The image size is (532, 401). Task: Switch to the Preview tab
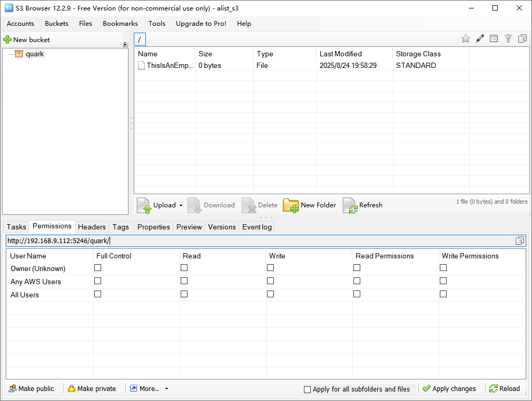(189, 227)
